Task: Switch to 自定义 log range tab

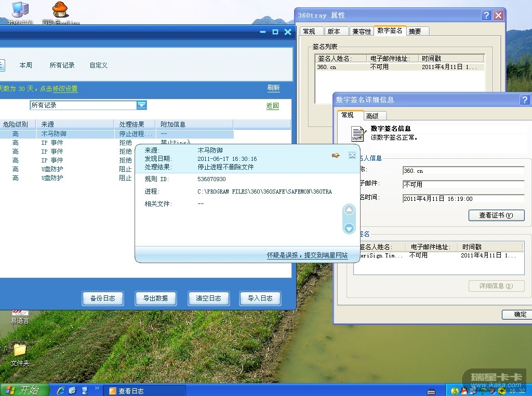Action: click(x=99, y=65)
